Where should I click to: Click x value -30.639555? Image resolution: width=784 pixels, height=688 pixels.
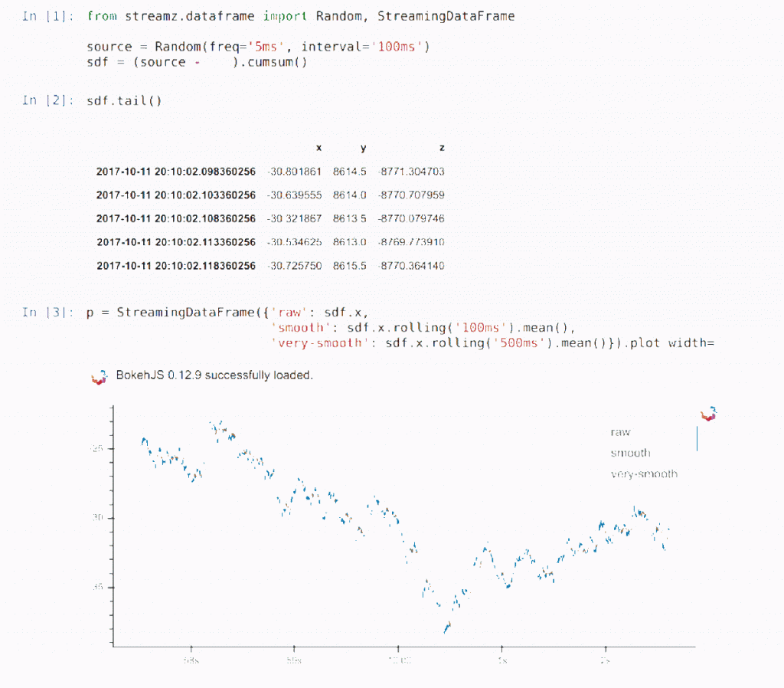click(x=294, y=195)
